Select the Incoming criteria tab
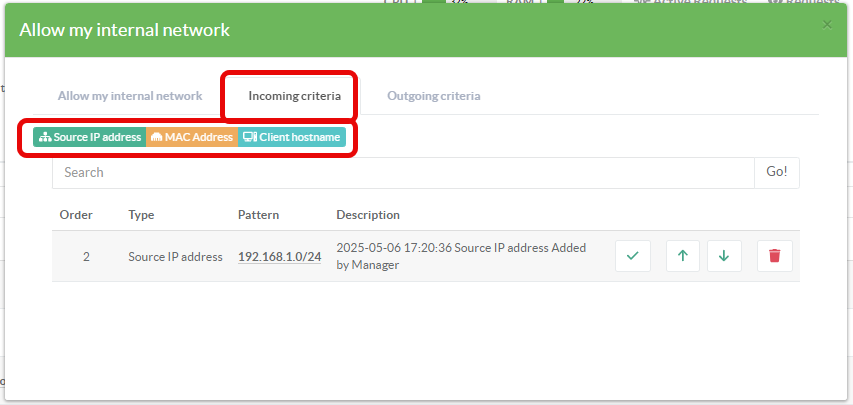The image size is (853, 405). pyautogui.click(x=294, y=96)
